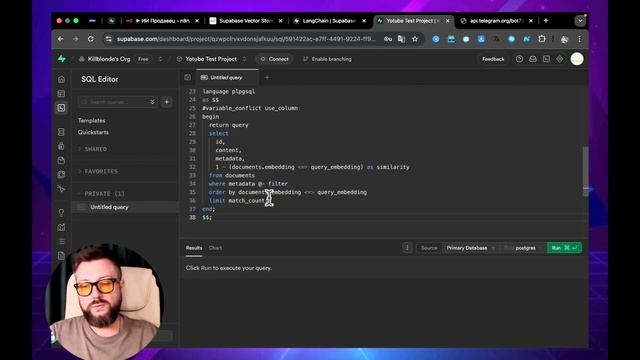Open search queries sort dropdown
The image size is (640, 360).
(x=152, y=102)
